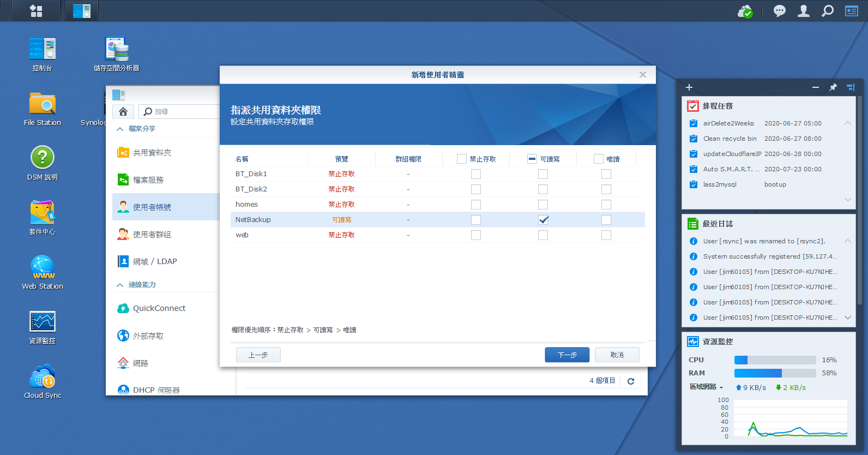The height and width of the screenshot is (455, 868).
Task: Click the 上一步 button
Action: coord(258,355)
